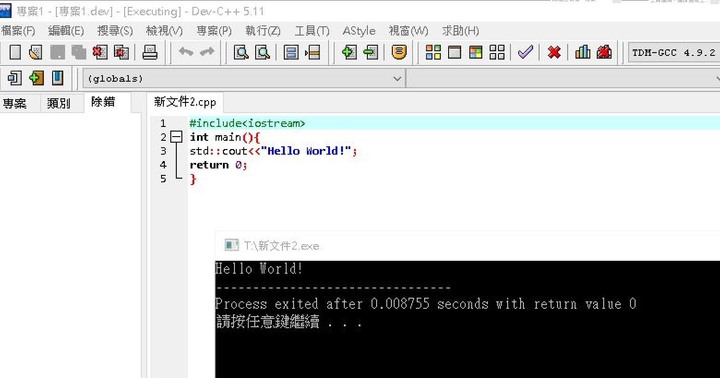Image resolution: width=720 pixels, height=378 pixels.
Task: Click the console window icon beside T:\新文件2.exe
Action: coord(231,245)
